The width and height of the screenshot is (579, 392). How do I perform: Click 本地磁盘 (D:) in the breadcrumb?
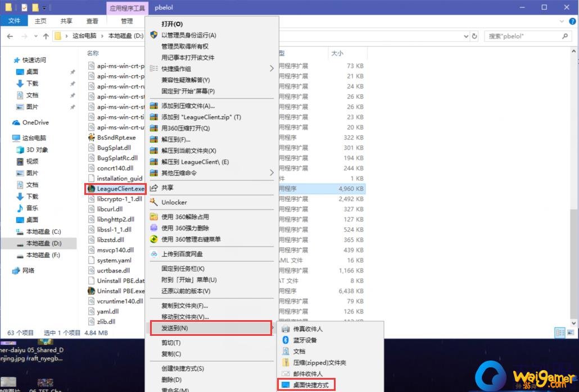[x=125, y=36]
